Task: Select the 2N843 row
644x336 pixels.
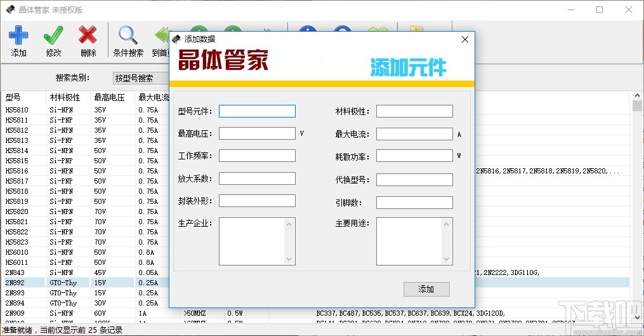Action: click(x=85, y=272)
